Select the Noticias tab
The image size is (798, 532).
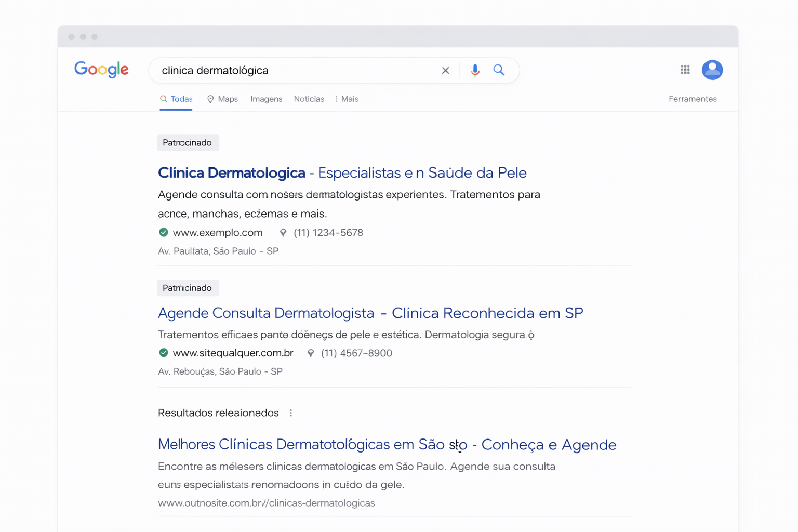[309, 99]
